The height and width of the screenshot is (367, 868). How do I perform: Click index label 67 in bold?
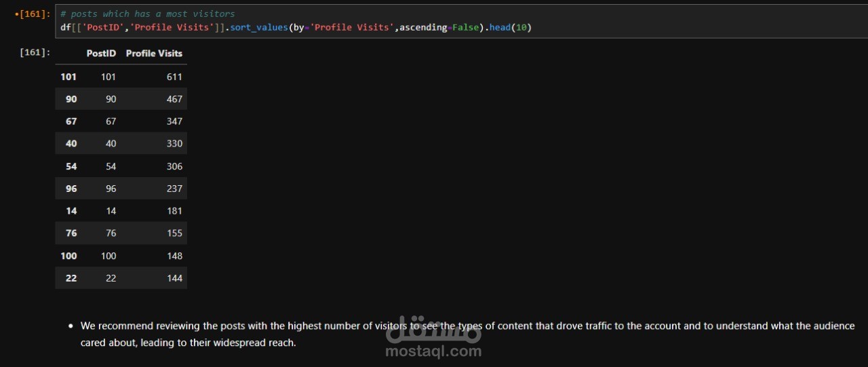click(71, 121)
